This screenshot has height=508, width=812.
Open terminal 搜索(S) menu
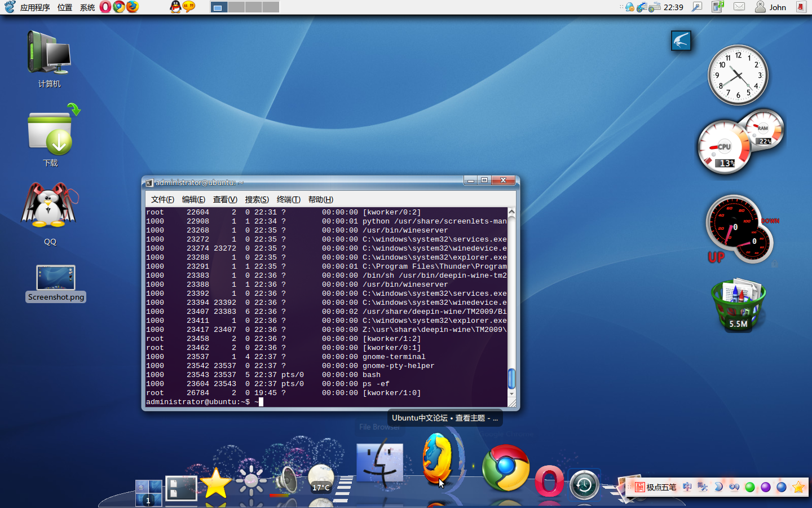click(x=257, y=199)
